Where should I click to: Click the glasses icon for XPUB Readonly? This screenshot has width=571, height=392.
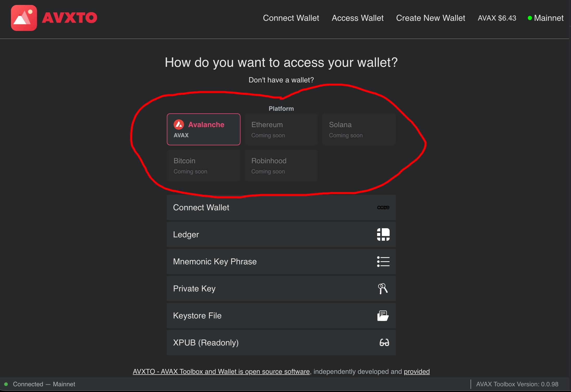point(384,343)
